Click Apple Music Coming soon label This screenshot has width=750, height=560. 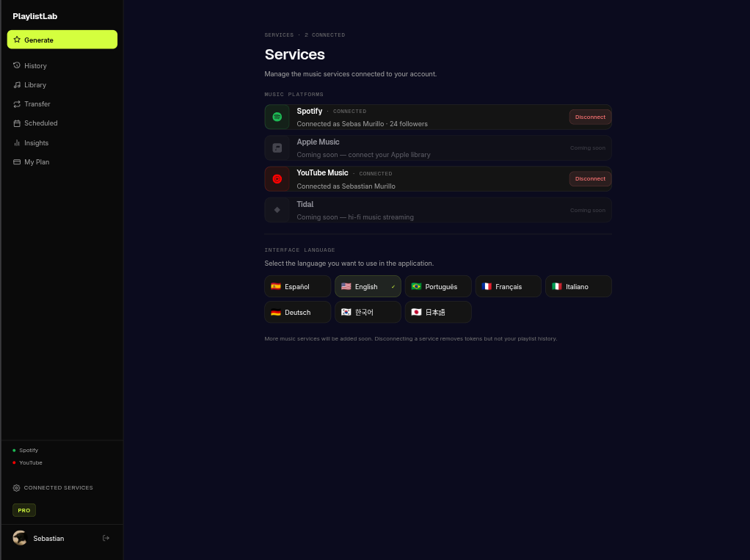click(587, 148)
